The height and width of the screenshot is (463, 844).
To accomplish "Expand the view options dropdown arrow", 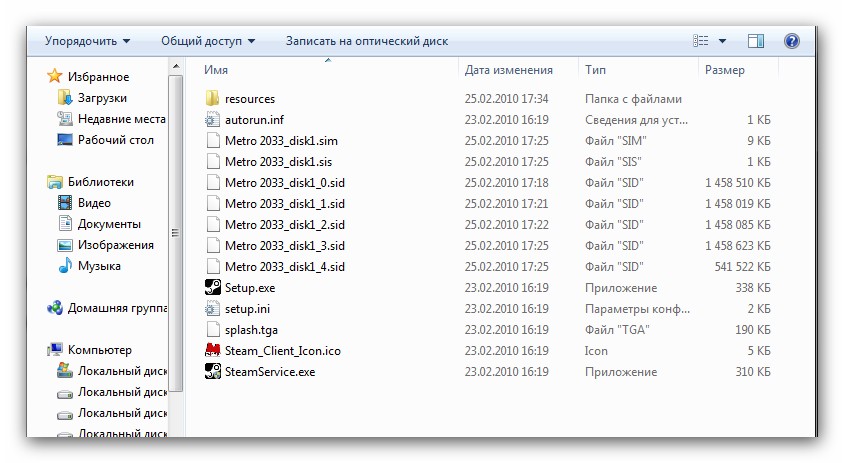I will coord(722,41).
